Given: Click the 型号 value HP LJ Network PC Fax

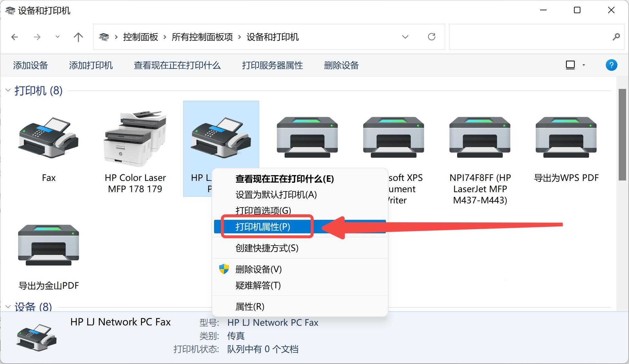Looking at the screenshot, I should pos(273,322).
